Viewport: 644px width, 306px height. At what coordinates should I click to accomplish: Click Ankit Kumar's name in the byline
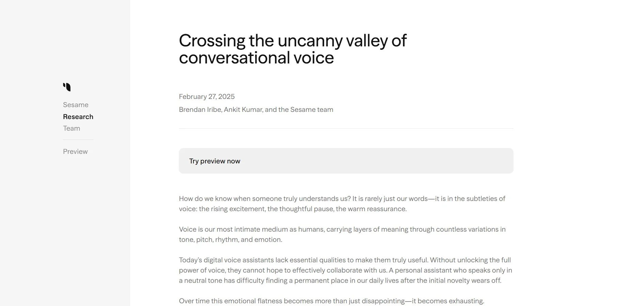(243, 110)
